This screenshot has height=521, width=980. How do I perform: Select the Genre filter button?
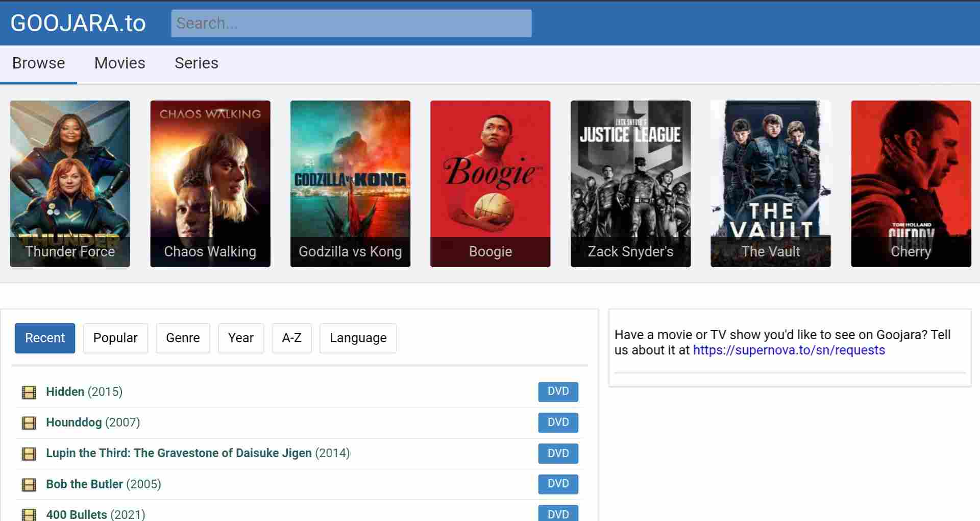[x=183, y=338]
